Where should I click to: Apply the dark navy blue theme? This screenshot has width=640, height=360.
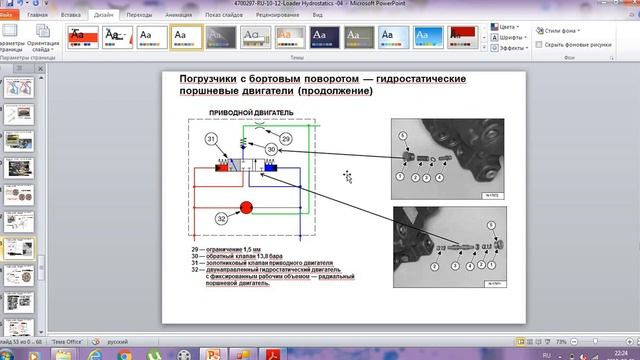pos(324,38)
